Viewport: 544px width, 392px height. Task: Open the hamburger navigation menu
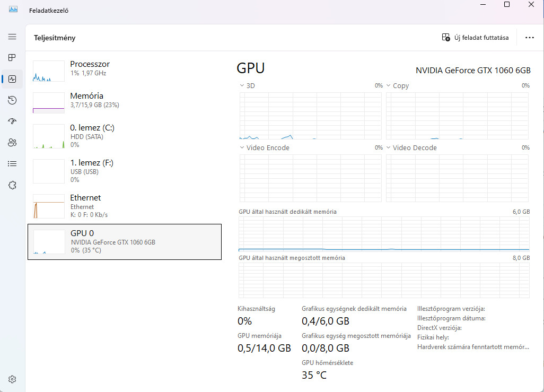pyautogui.click(x=12, y=37)
